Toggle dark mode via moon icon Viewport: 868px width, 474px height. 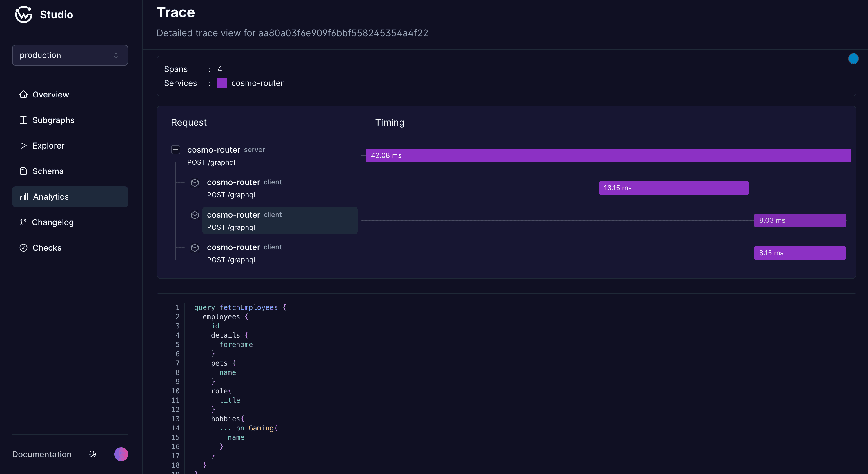pyautogui.click(x=91, y=454)
